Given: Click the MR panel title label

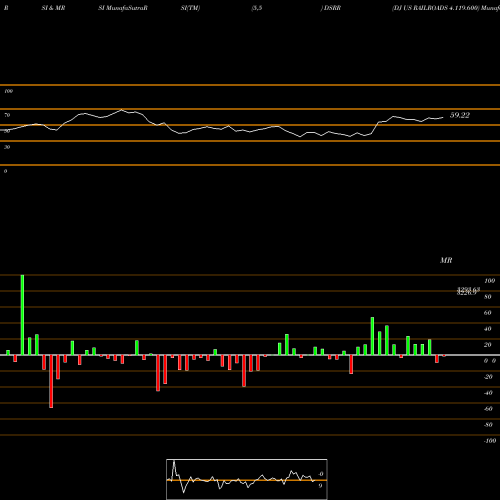Looking at the screenshot, I should [x=446, y=260].
